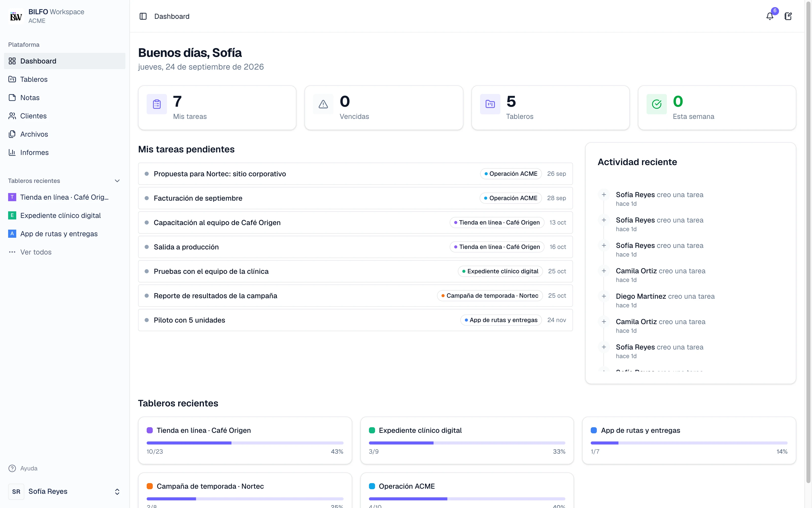Click the Archivos files icon
The image size is (812, 508).
click(12, 134)
